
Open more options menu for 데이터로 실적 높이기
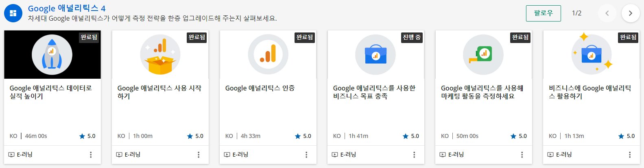[91, 155]
